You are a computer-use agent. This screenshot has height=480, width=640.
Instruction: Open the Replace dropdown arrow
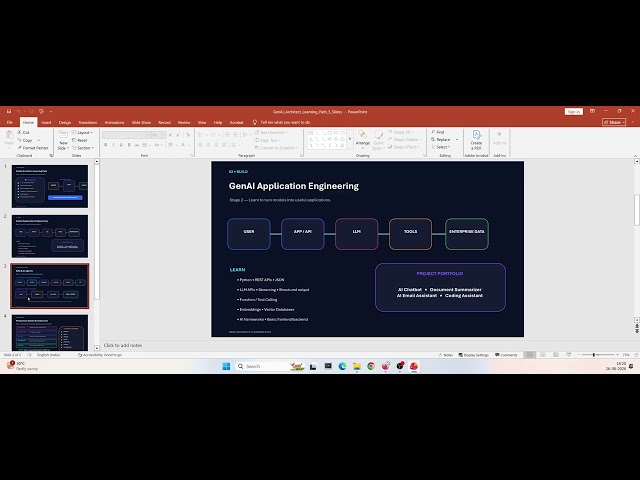click(x=457, y=140)
